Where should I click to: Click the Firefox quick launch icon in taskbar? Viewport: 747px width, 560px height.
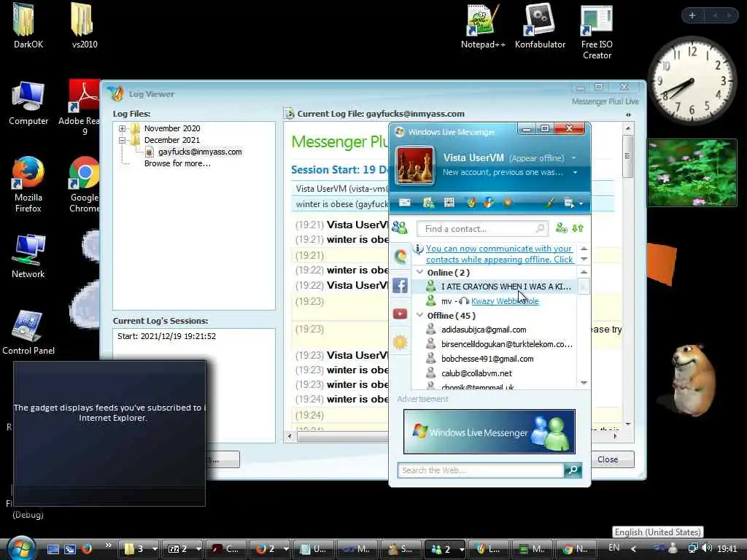87,548
